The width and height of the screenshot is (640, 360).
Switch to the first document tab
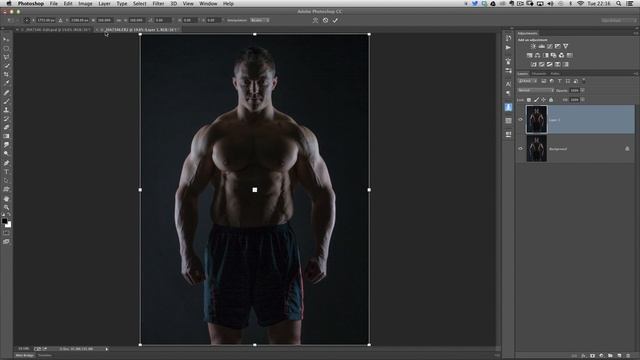pos(56,30)
